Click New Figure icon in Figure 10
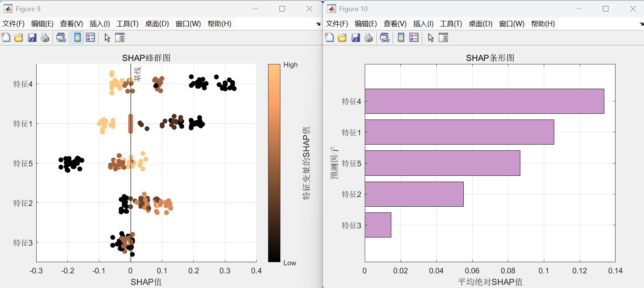Viewport: 644px width, 288px height. [330, 37]
